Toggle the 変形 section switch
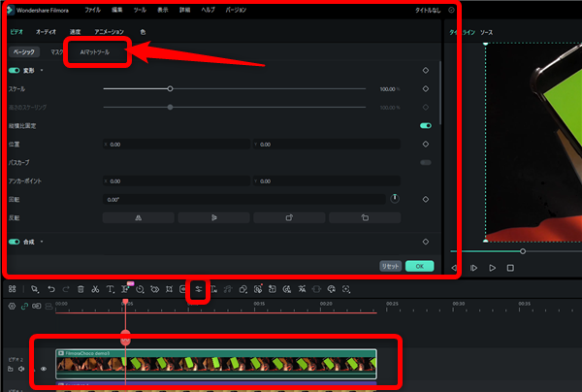The width and height of the screenshot is (582, 392). [x=15, y=71]
